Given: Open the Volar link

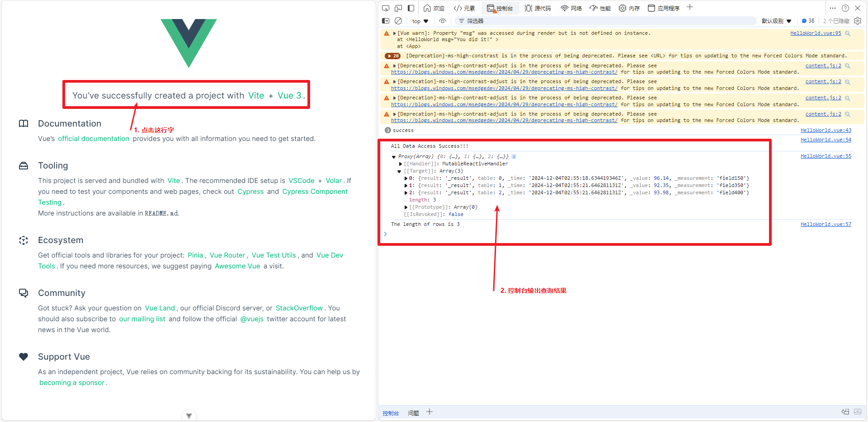Looking at the screenshot, I should click(334, 181).
